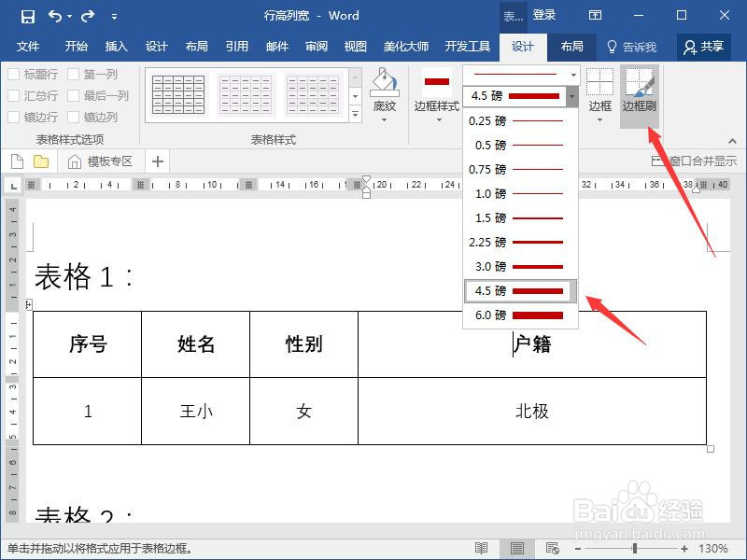Switch to Read Mode view icon
Image resolution: width=747 pixels, height=560 pixels.
tap(481, 548)
